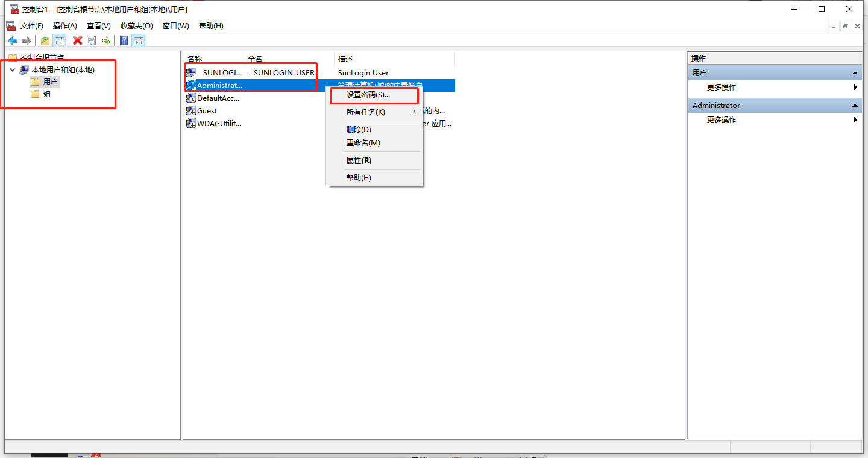Click the 用户 folder icon in tree
868x458 pixels.
pyautogui.click(x=35, y=81)
